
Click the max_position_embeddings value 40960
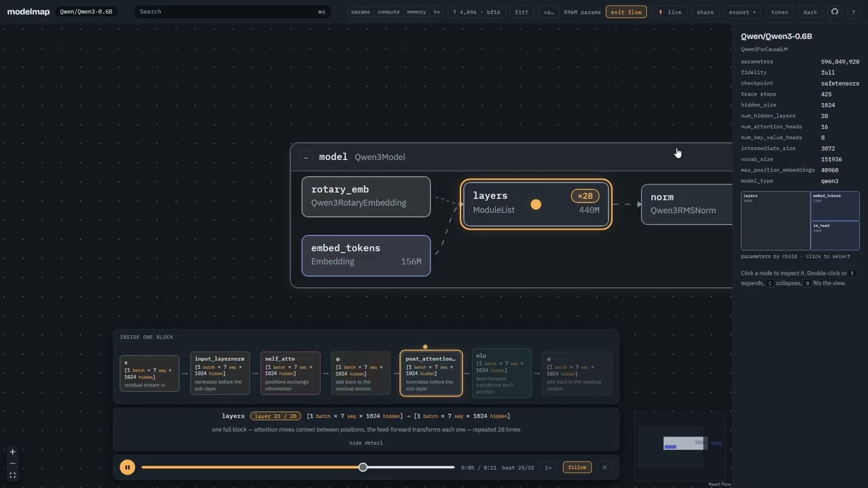click(830, 170)
